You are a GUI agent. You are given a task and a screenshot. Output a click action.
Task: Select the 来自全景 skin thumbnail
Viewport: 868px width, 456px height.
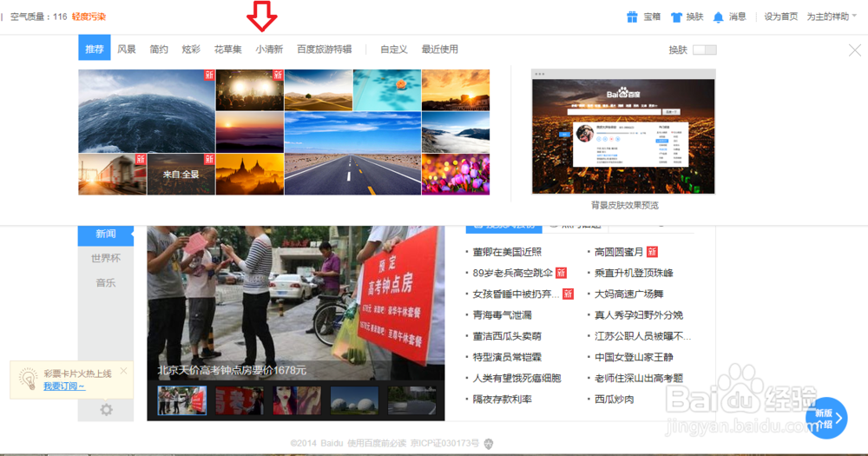tap(181, 174)
